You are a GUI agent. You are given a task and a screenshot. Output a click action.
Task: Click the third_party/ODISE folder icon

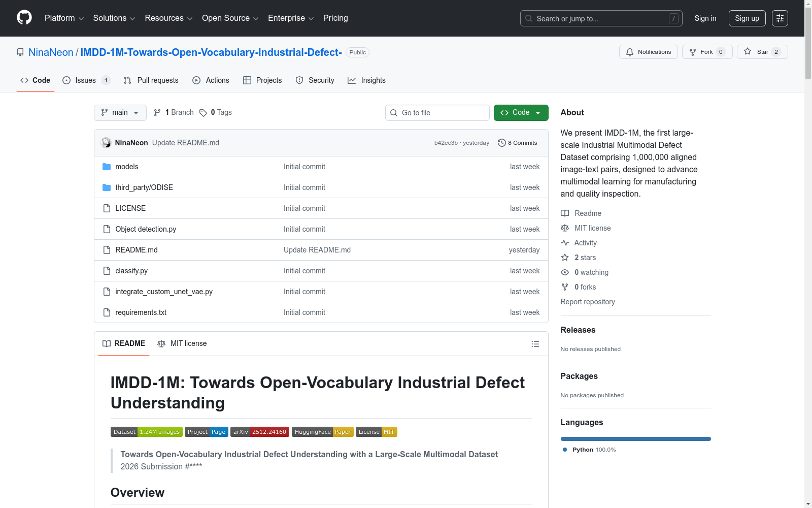coord(107,187)
